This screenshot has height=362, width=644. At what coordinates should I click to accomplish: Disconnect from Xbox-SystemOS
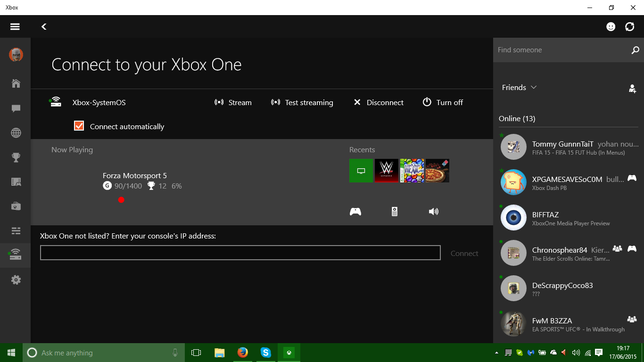[379, 102]
